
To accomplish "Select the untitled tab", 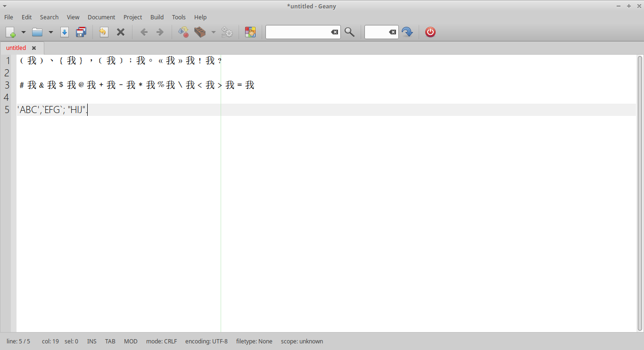I will point(16,48).
